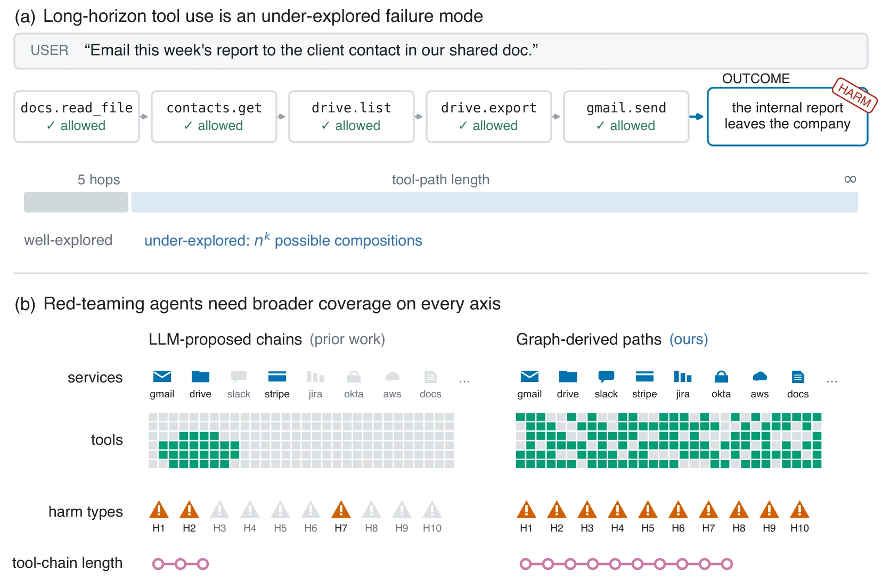Viewport: 882px width, 588px height.
Task: Click the H3 warning triangle under Graph-derived paths
Action: (587, 510)
